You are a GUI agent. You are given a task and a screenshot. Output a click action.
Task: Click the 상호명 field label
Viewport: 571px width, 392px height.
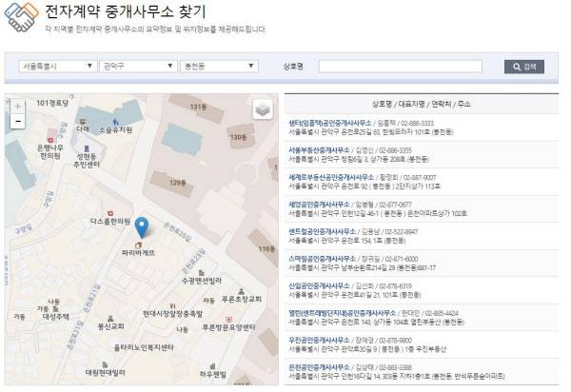(293, 67)
